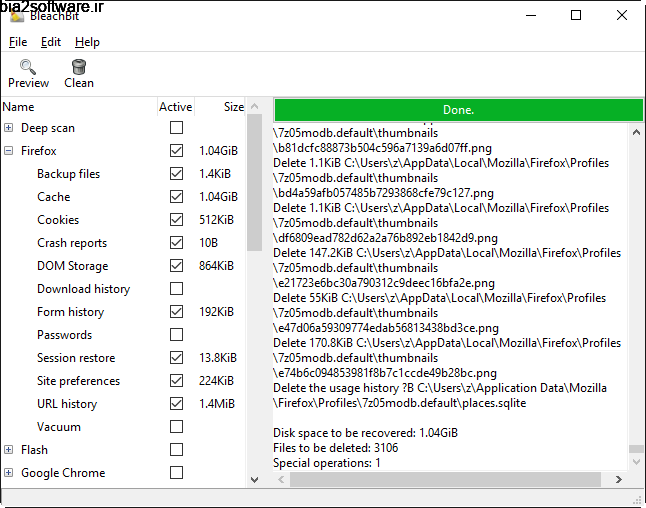Click the 'Special operations: 1' line
Viewport: 646px width, 508px height.
tap(327, 463)
